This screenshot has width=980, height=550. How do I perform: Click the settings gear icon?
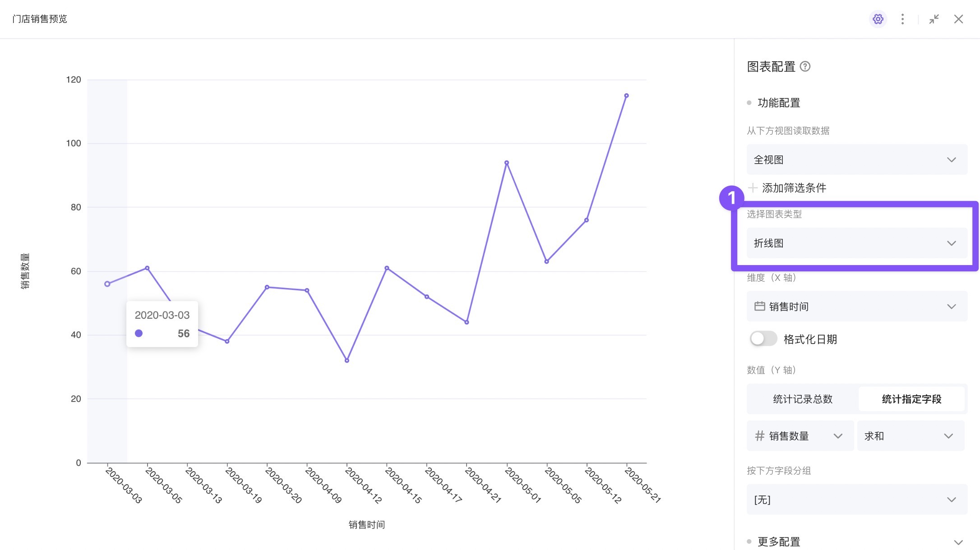point(878,19)
